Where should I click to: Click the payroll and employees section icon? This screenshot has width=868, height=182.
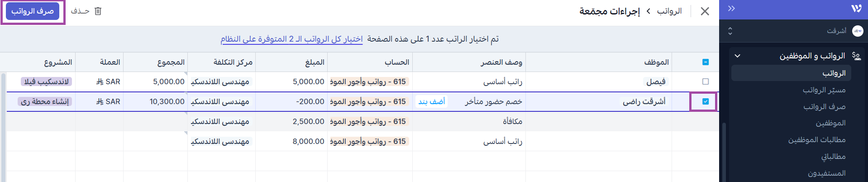click(856, 56)
